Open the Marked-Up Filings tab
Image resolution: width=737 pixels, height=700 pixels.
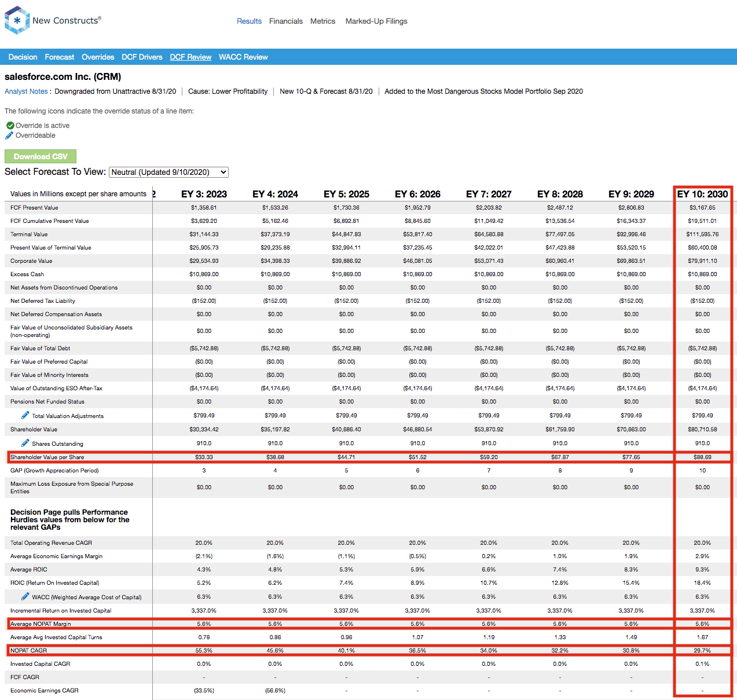(376, 21)
